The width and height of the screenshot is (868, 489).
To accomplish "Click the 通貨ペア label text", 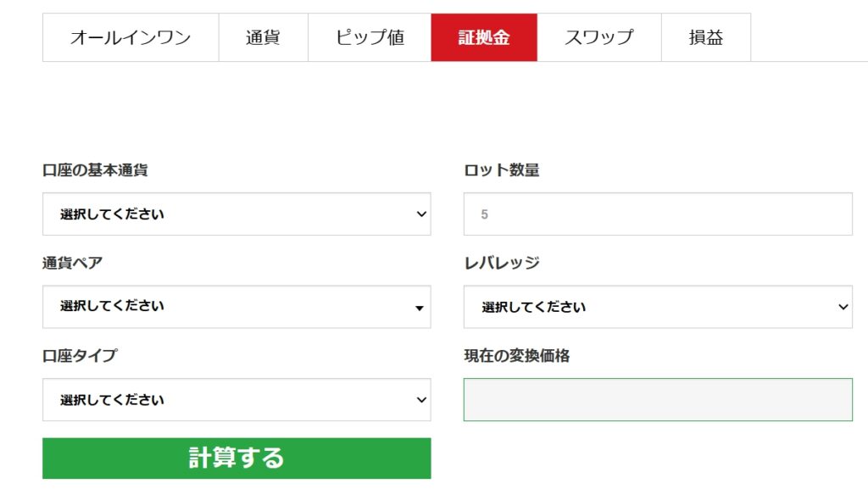I will [x=73, y=263].
